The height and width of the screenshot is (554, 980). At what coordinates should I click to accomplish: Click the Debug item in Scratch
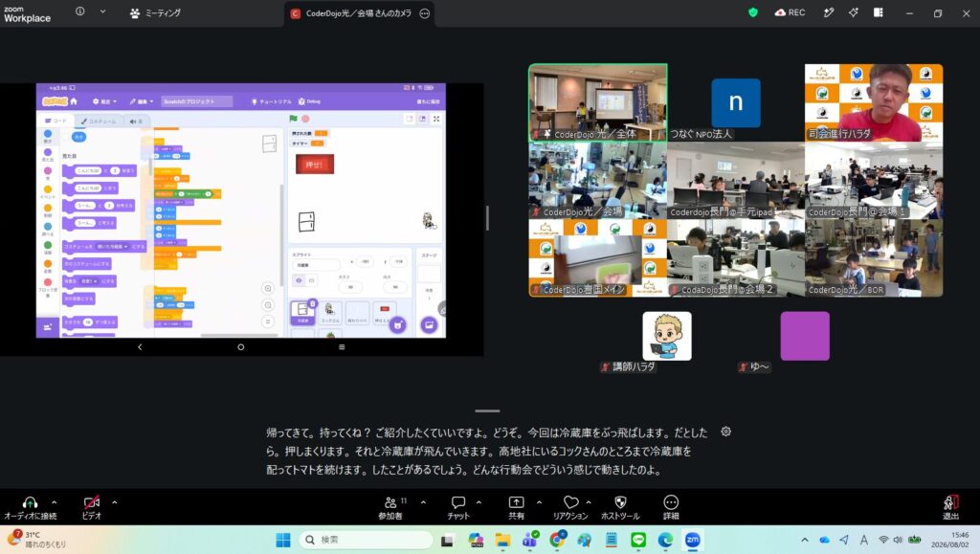[309, 101]
